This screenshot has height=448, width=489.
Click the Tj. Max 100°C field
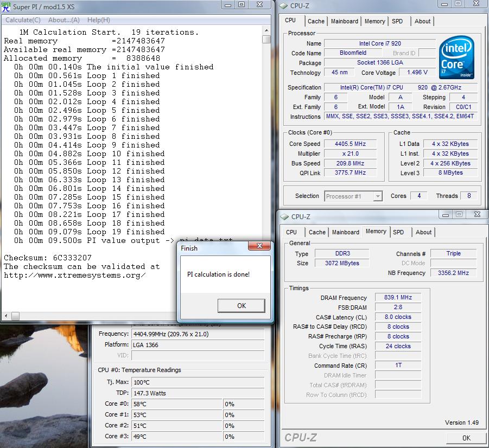(x=198, y=382)
